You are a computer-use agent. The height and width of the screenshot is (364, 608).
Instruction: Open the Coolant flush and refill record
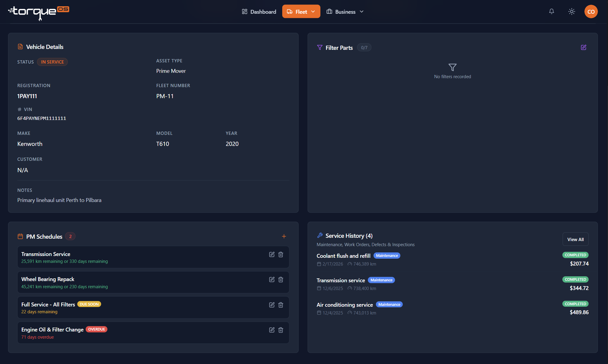453,259
